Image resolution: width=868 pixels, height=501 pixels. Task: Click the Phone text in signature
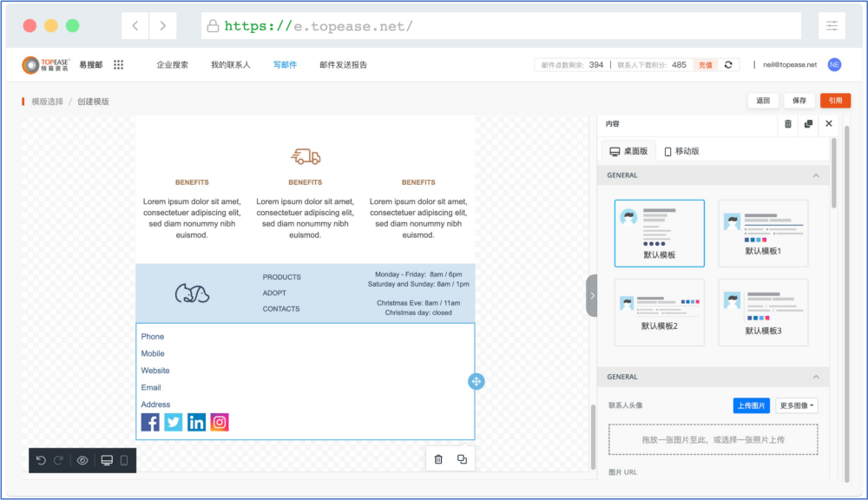(152, 337)
